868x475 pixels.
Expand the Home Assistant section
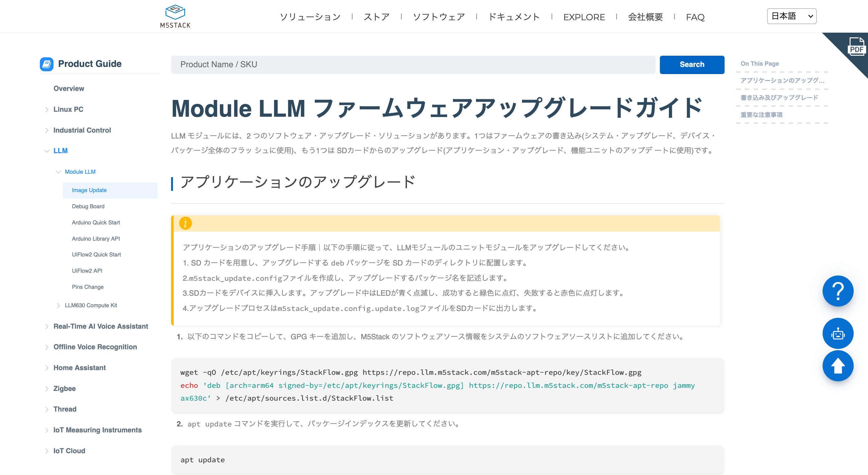(x=46, y=368)
